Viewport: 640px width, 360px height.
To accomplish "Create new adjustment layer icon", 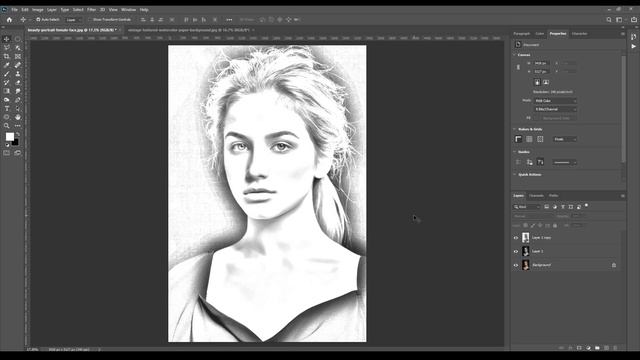I will click(588, 348).
